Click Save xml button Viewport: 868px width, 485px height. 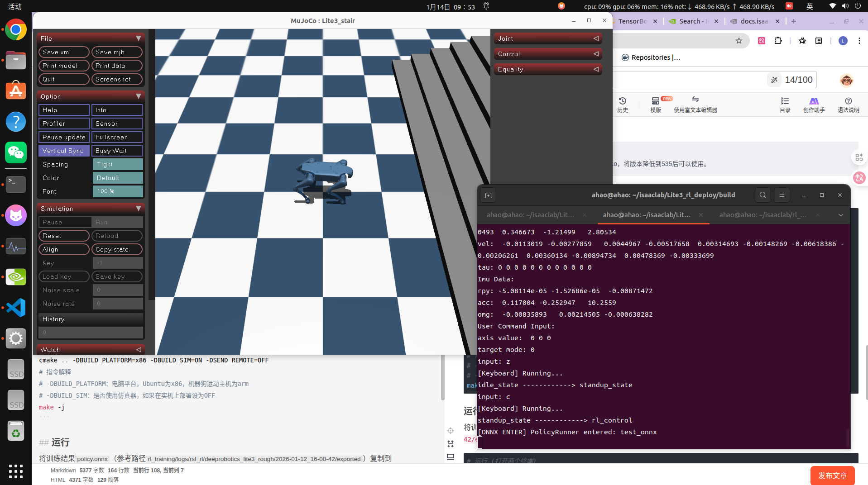point(64,52)
